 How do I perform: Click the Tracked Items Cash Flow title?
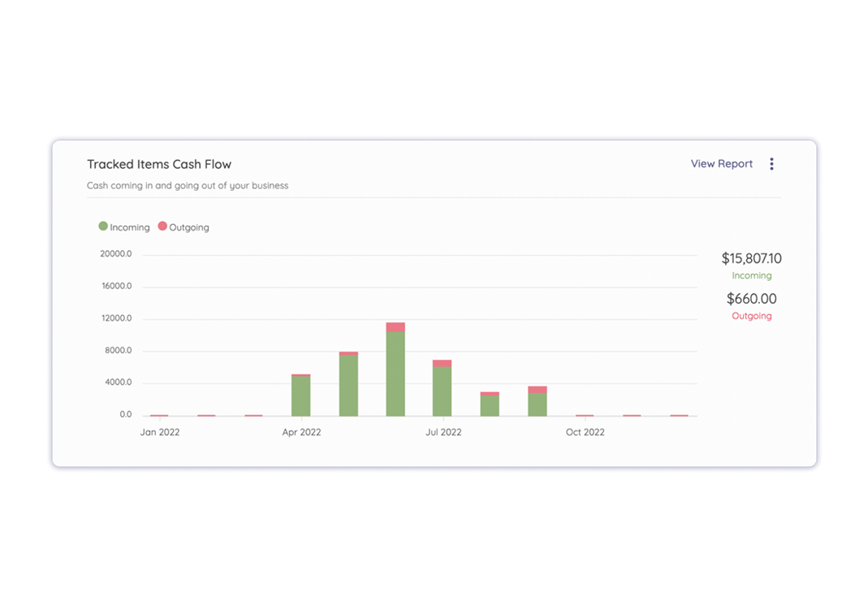coord(159,164)
